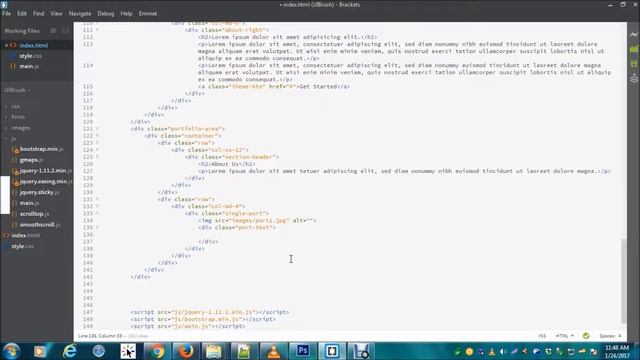Open style.css in the project tree

(x=22, y=246)
